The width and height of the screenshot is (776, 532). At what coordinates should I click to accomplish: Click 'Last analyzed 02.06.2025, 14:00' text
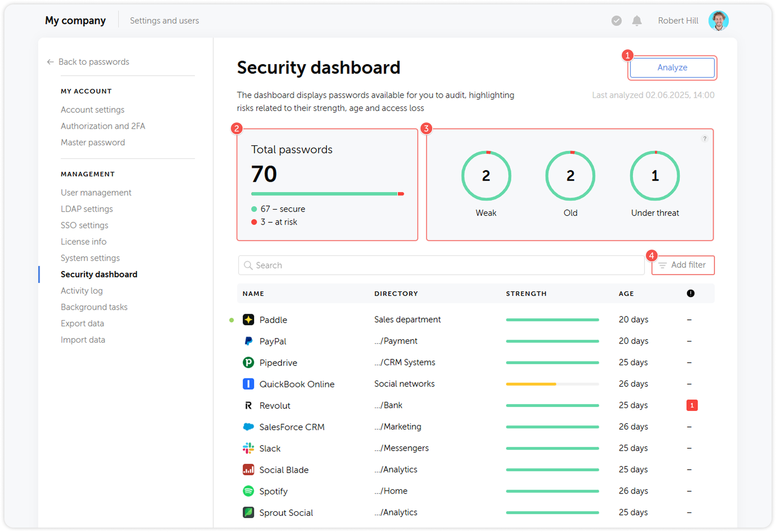[x=653, y=95]
